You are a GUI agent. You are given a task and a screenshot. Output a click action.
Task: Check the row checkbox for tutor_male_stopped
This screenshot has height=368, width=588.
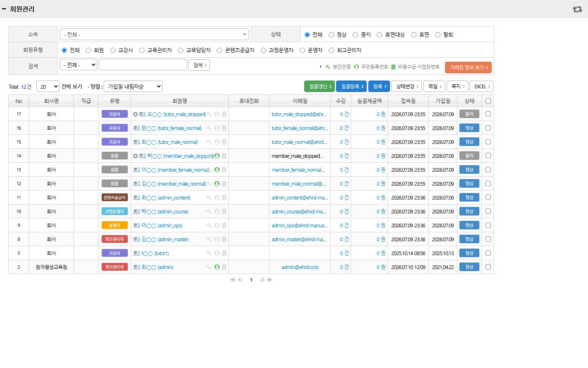pyautogui.click(x=488, y=114)
